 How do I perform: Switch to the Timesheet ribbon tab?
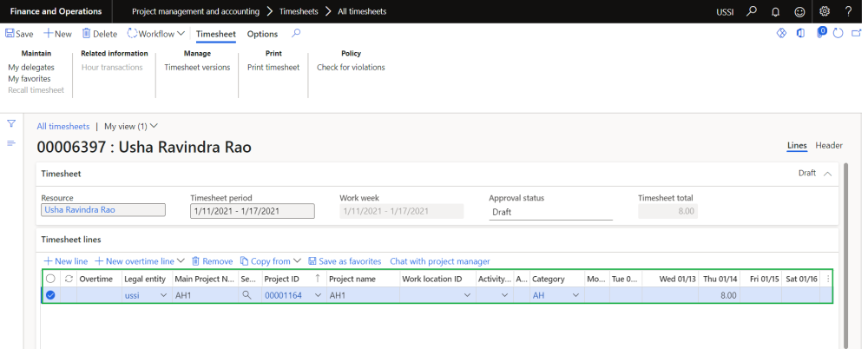click(216, 34)
